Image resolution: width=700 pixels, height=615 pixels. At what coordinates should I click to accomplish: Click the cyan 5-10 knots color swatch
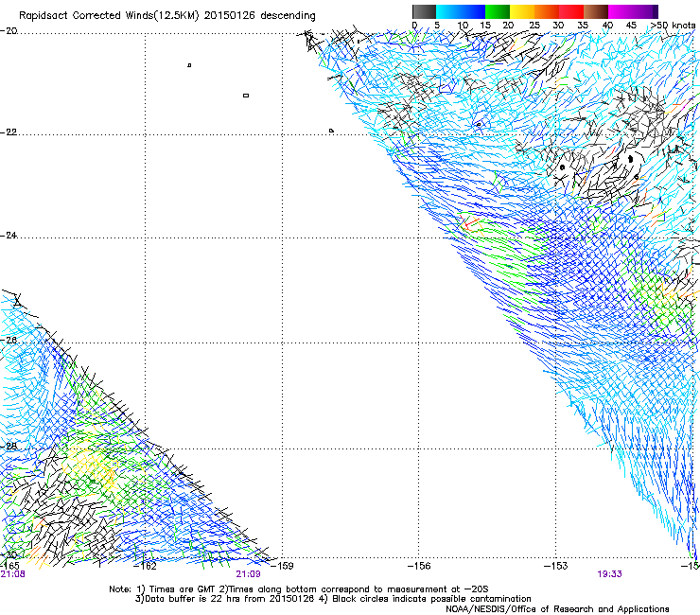pyautogui.click(x=448, y=11)
